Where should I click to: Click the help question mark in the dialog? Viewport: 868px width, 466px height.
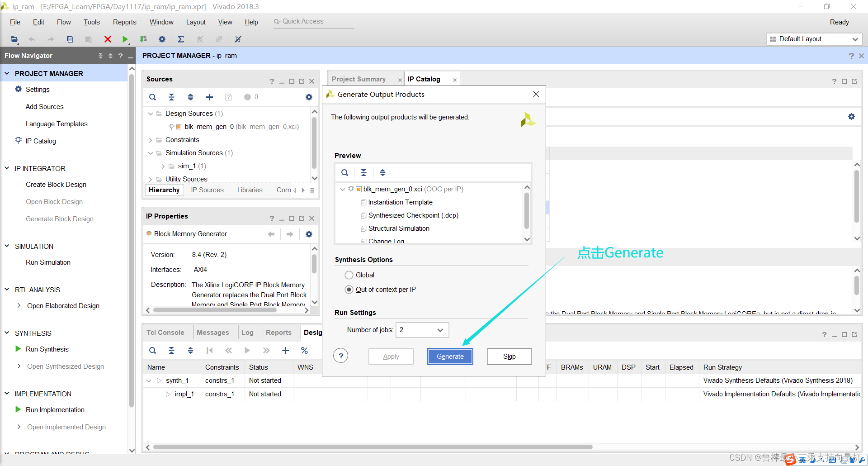(341, 356)
